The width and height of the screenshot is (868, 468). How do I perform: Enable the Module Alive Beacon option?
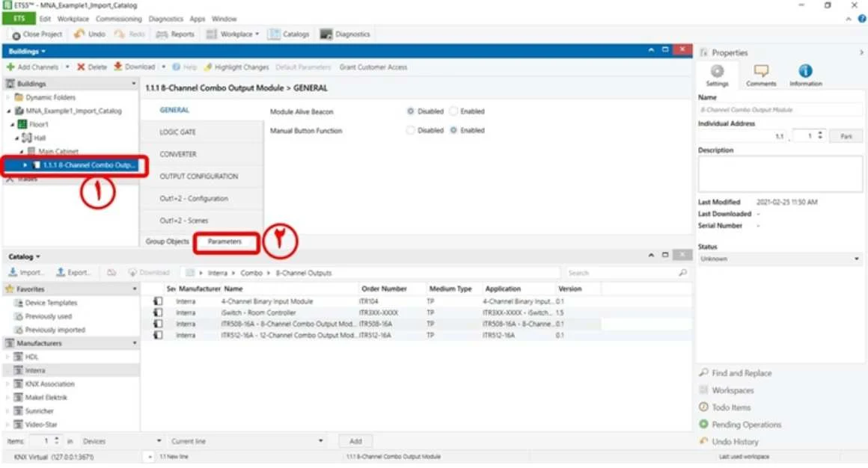pyautogui.click(x=454, y=111)
